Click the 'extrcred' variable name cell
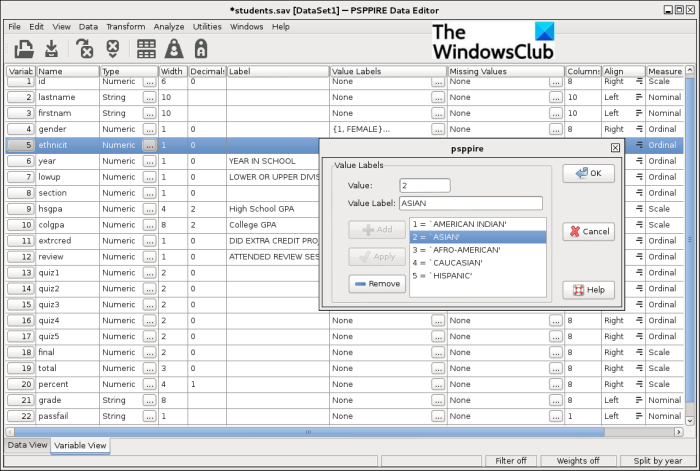Image resolution: width=700 pixels, height=471 pixels. point(68,241)
